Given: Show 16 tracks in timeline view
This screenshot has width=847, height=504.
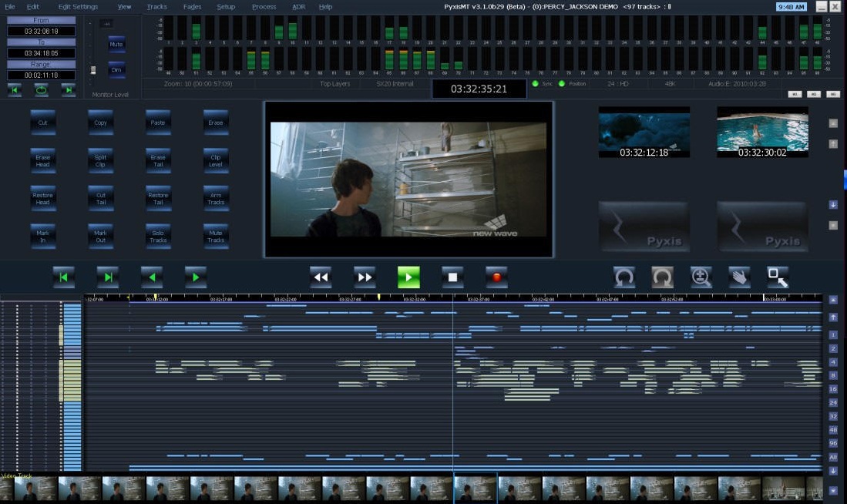Looking at the screenshot, I should coord(833,389).
